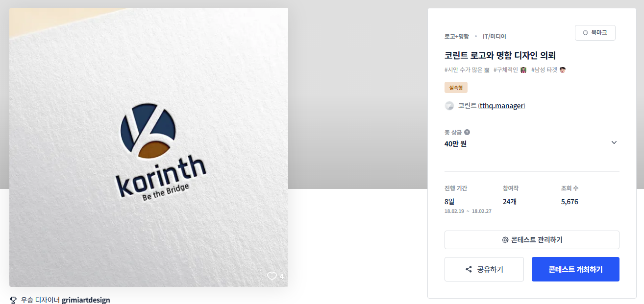The width and height of the screenshot is (644, 304).
Task: Click the share icon in 공유하기
Action: point(469,269)
